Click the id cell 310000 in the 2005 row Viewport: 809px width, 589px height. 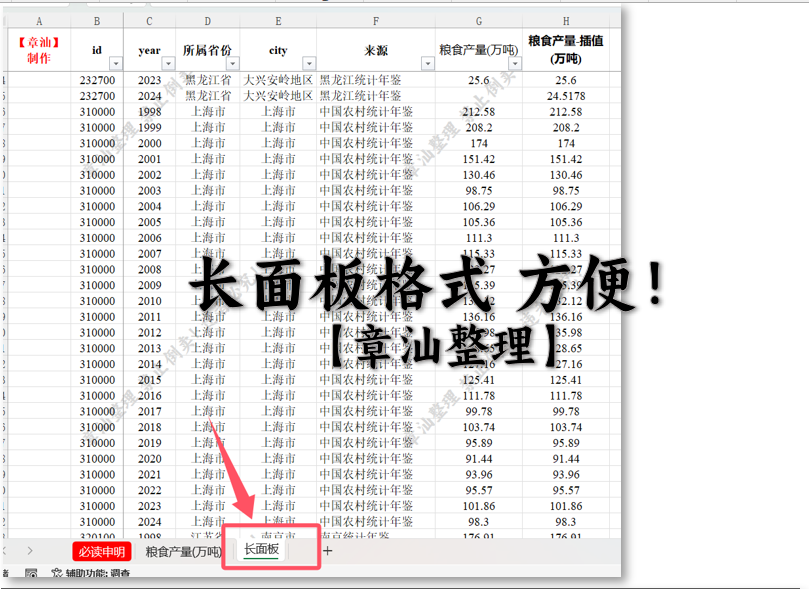(x=97, y=222)
